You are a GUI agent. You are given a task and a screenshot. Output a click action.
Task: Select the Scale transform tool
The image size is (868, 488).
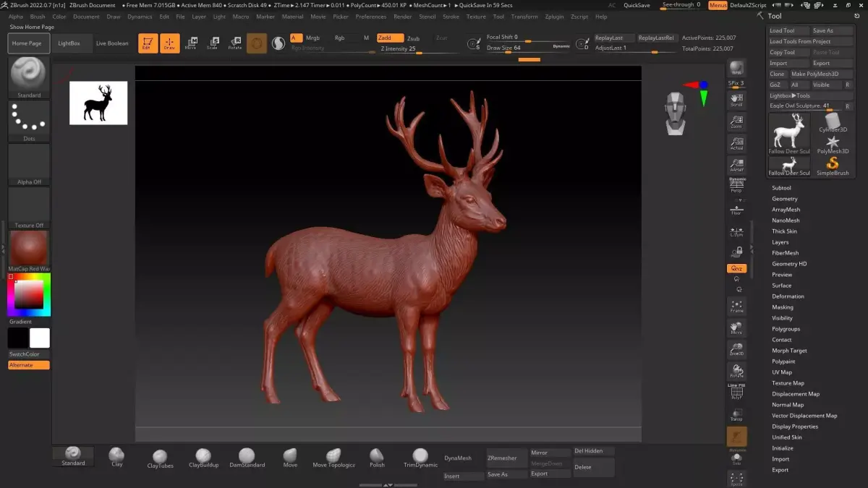pos(212,43)
